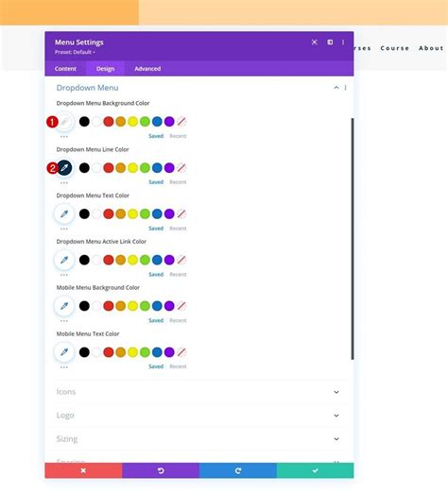Expand the Icons section
Viewport: 448px width, 493px height.
coord(198,392)
